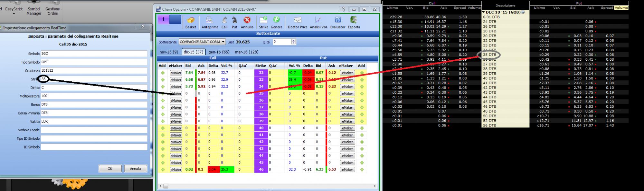This screenshot has height=191, width=644.
Task: Select the Call toolbar icon
Action: pyautogui.click(x=224, y=23)
